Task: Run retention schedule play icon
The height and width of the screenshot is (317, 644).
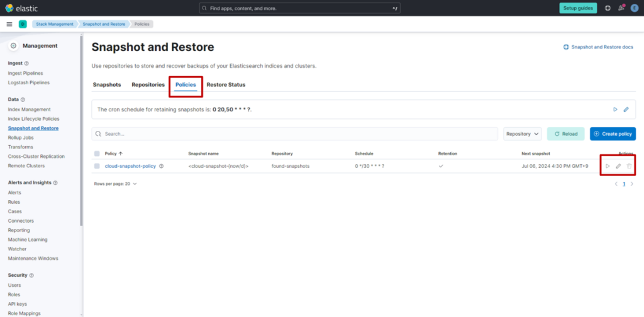Action: (615, 109)
